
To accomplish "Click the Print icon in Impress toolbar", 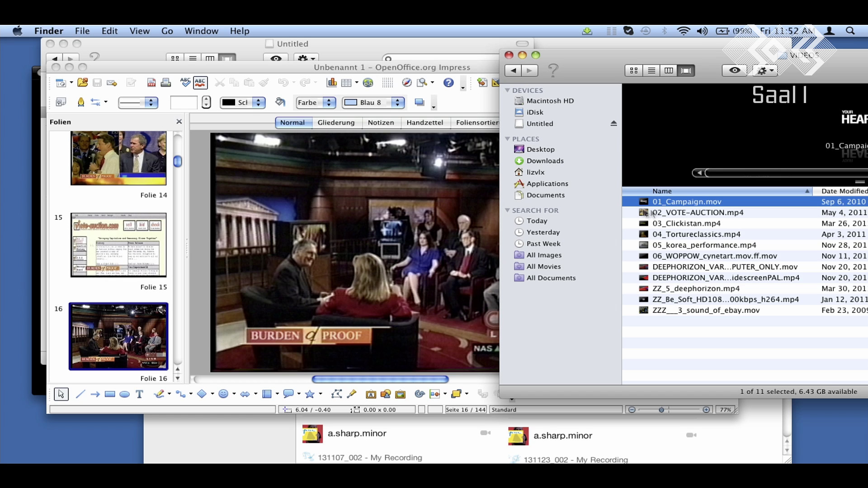I will tap(166, 82).
